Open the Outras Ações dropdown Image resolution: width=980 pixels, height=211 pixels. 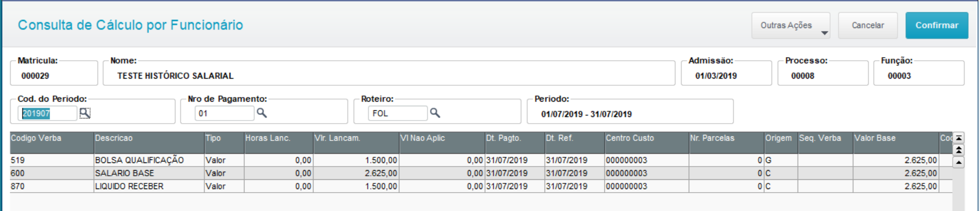point(790,26)
